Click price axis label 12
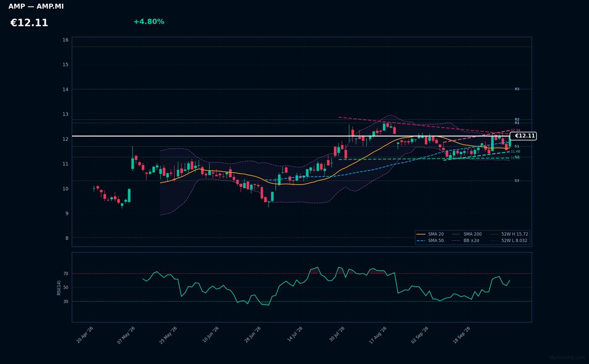This screenshot has width=589, height=364. coord(65,139)
